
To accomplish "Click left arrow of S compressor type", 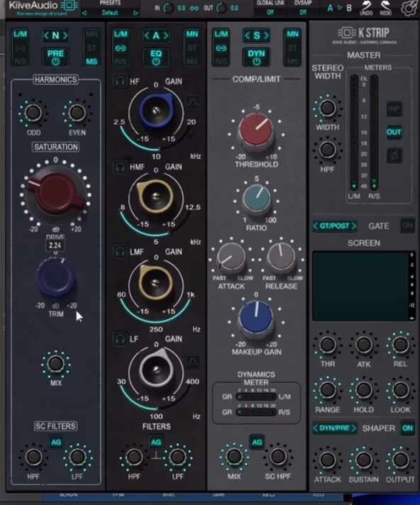I will pyautogui.click(x=247, y=35).
